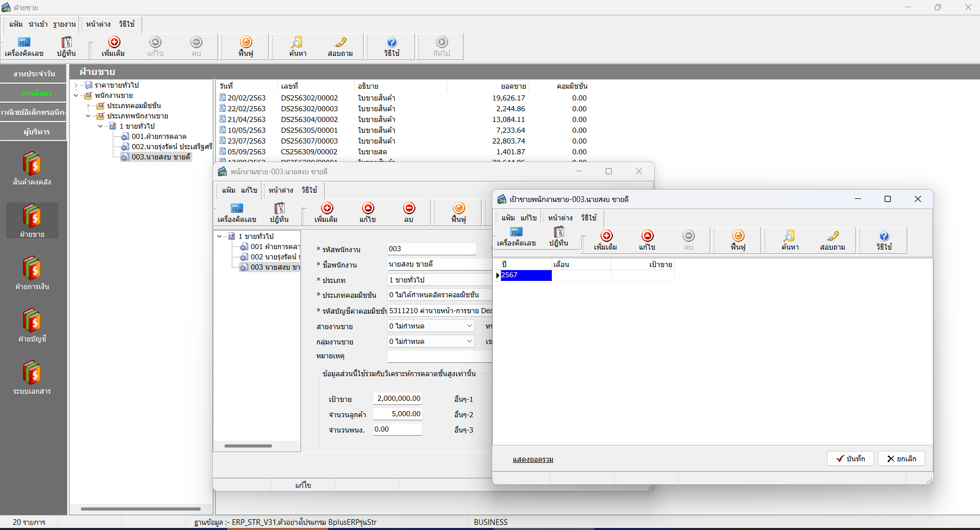Expand the ราคาขายทั่วไป tree node
980x530 pixels.
tap(76, 85)
